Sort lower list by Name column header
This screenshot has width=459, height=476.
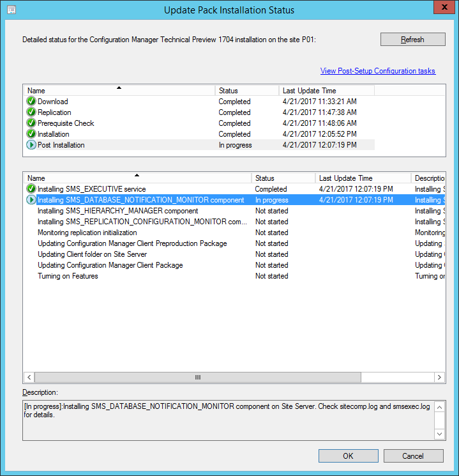[x=138, y=178]
